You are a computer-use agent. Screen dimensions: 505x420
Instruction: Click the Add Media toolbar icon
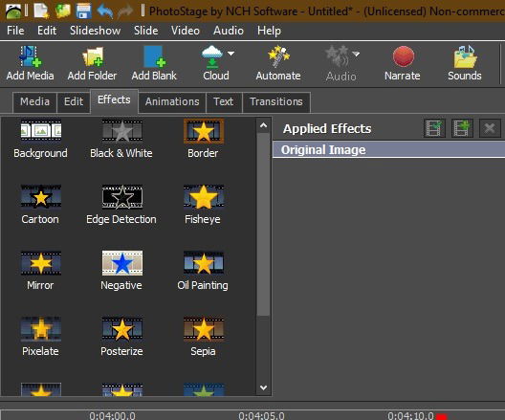coord(30,63)
